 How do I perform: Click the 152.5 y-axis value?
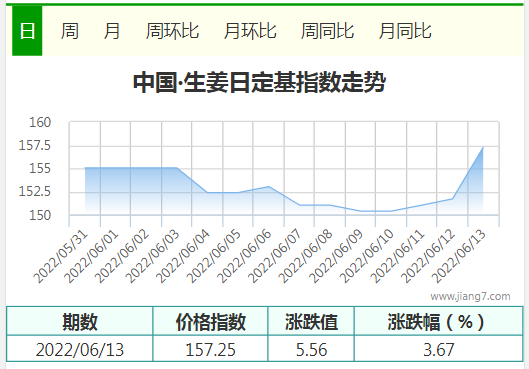[34, 192]
